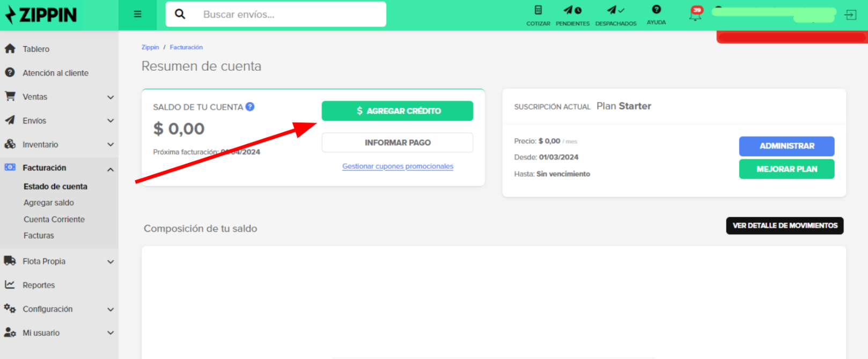Click the Mejorar Plan button

coord(786,169)
